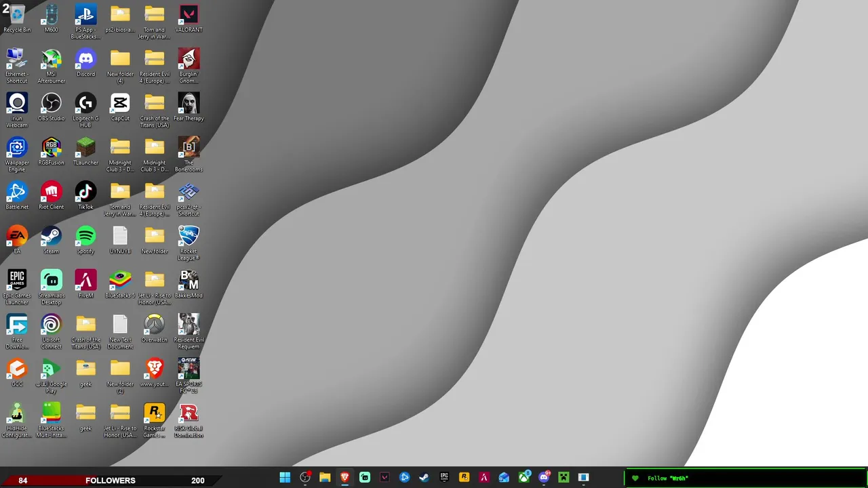Launch the VALORANT desktop shortcut

(x=189, y=14)
